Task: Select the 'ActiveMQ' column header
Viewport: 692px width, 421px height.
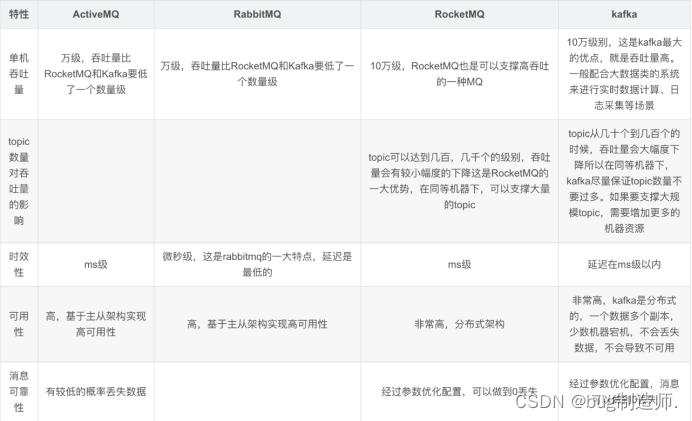Action: tap(96, 14)
